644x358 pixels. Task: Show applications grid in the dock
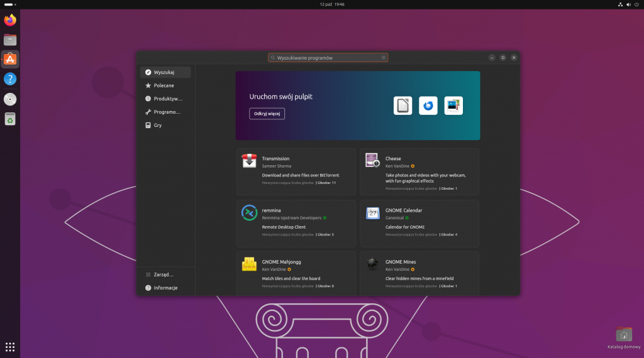point(10,347)
